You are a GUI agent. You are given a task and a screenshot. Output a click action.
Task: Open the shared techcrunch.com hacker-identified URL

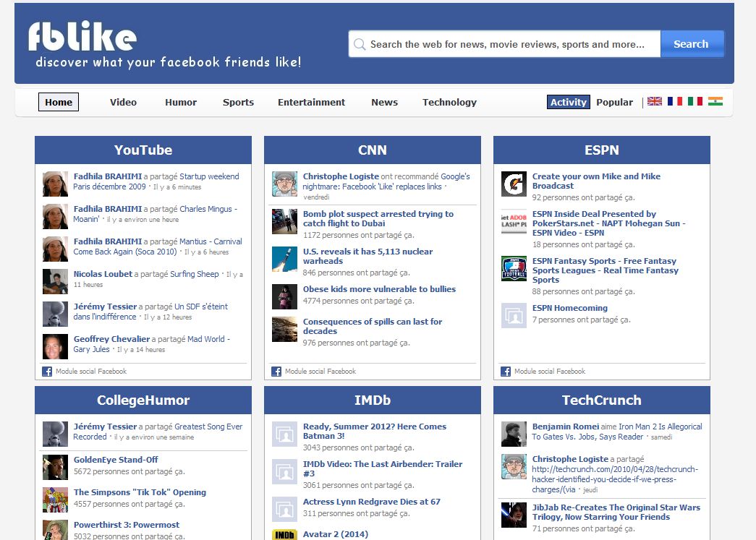point(615,479)
